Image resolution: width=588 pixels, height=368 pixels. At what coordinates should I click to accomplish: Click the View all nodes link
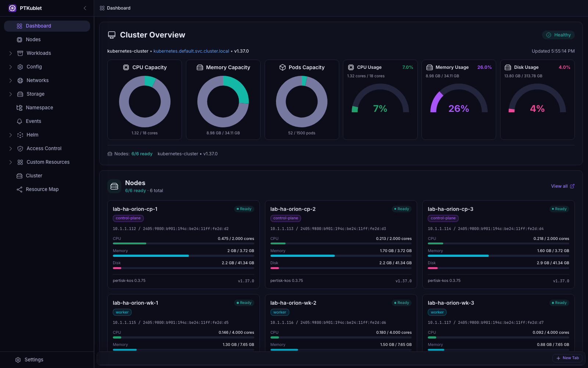pyautogui.click(x=563, y=186)
